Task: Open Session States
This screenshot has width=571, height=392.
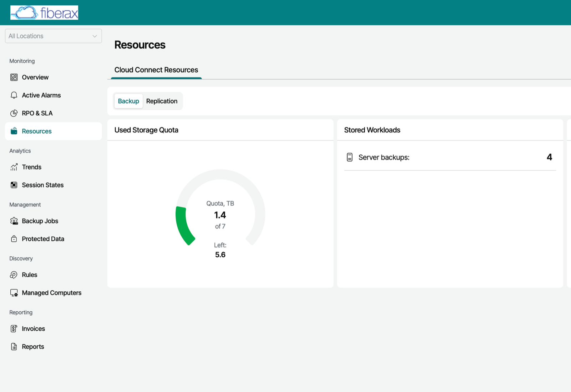Action: 53,185
